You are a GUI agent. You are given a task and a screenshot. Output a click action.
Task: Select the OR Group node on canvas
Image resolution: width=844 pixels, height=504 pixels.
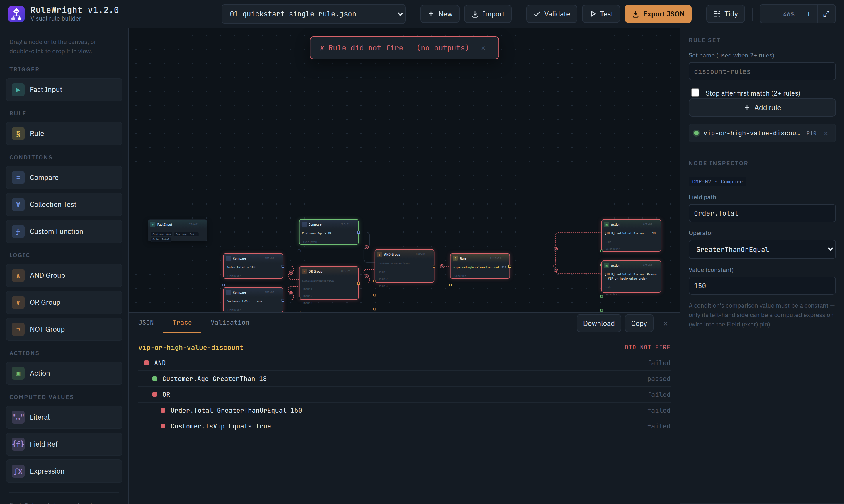coord(329,283)
